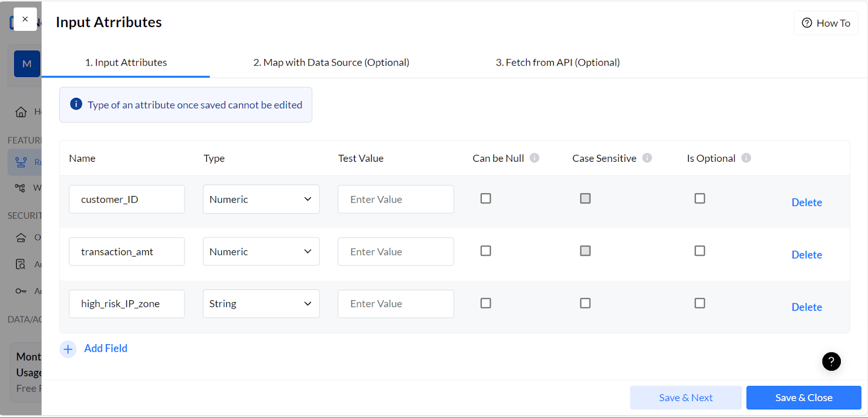868x418 pixels.
Task: Open the black help bubble icon
Action: point(831,362)
